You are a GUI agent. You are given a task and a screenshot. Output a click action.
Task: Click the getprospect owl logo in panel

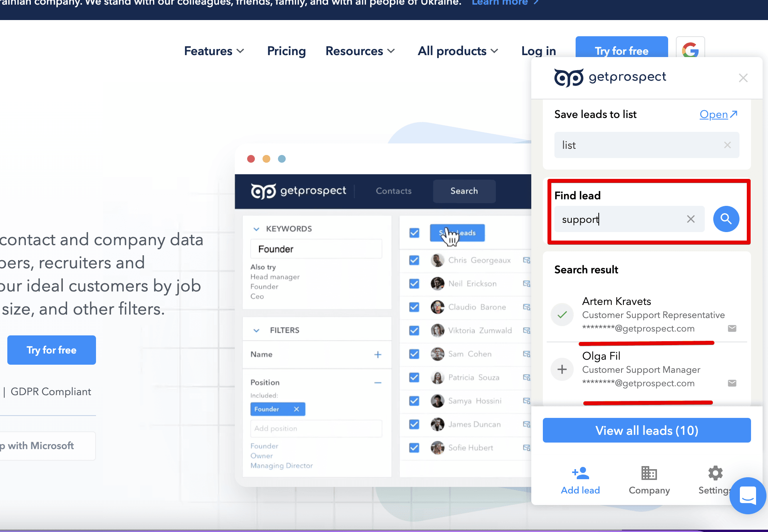point(569,77)
